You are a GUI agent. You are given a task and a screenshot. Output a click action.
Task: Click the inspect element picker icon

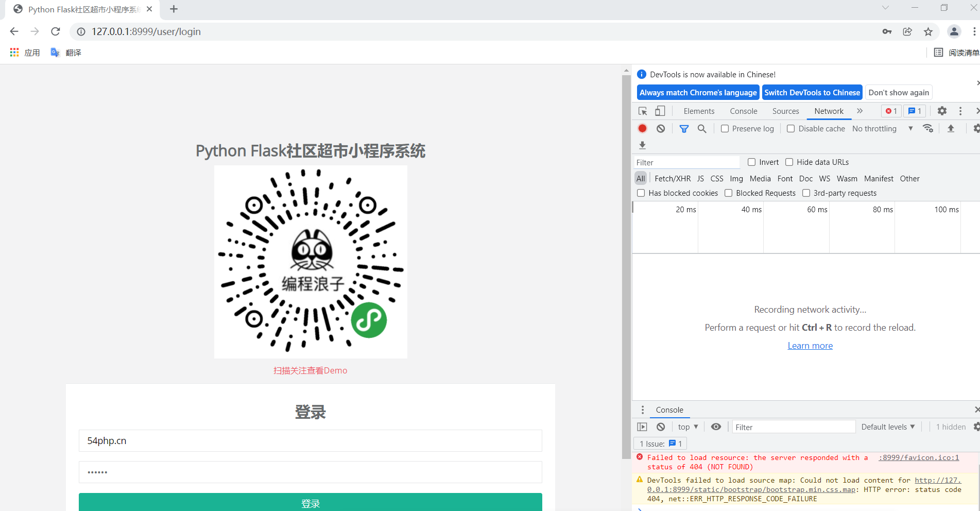(642, 111)
